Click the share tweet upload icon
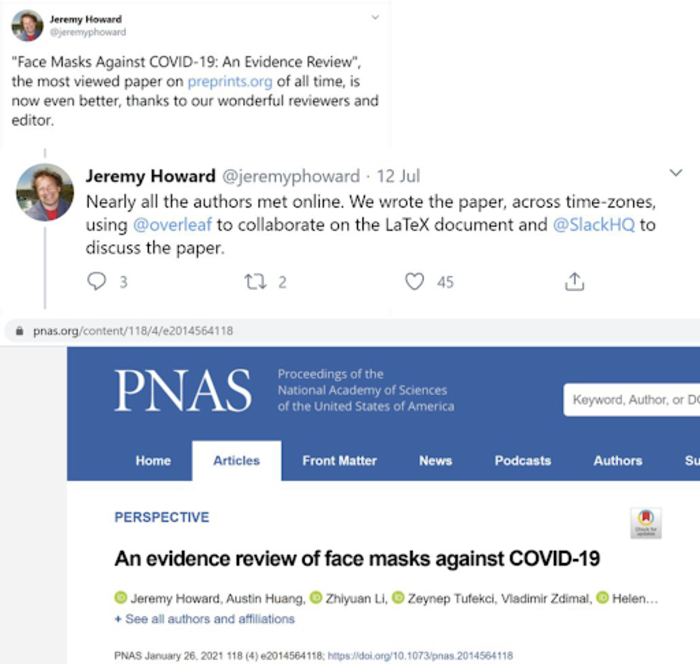The width and height of the screenshot is (700, 664). [575, 282]
